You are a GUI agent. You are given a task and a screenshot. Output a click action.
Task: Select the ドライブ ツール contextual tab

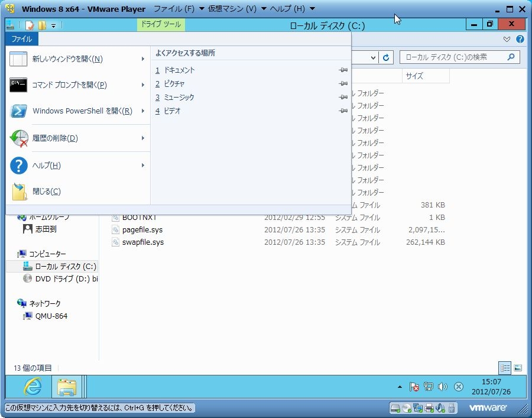(161, 25)
